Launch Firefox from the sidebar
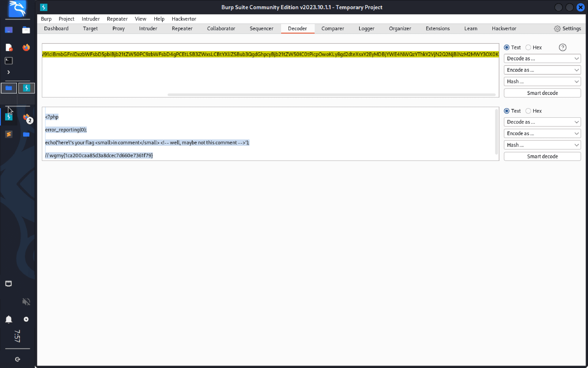This screenshot has height=368, width=588. (x=26, y=48)
